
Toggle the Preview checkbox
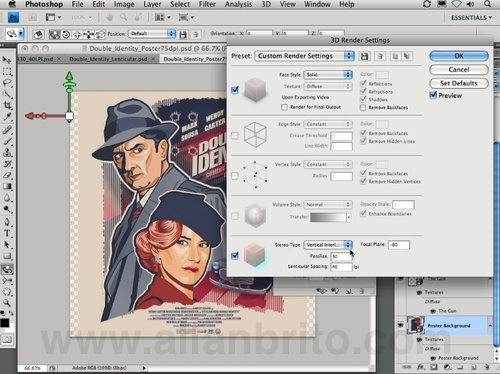(x=433, y=95)
